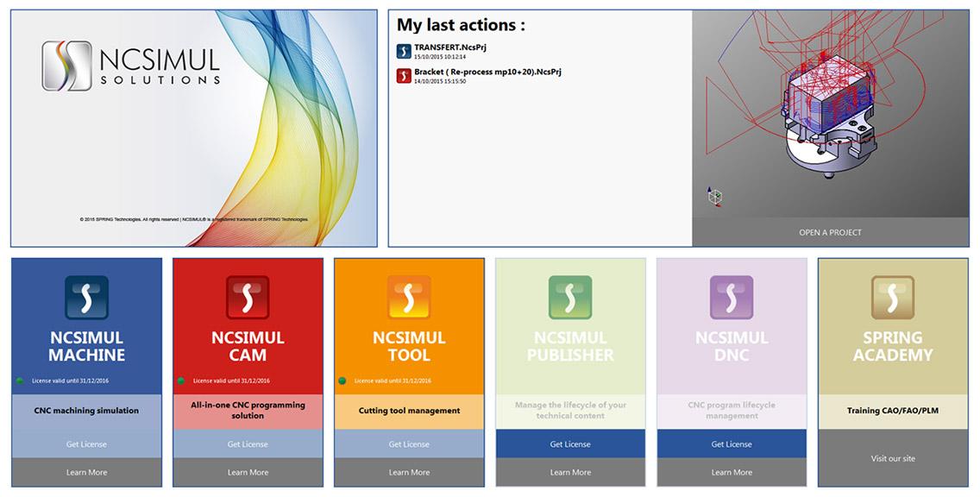Click the NCSIMUL PUBLISHER green tile icon
980x497 pixels.
(570, 298)
